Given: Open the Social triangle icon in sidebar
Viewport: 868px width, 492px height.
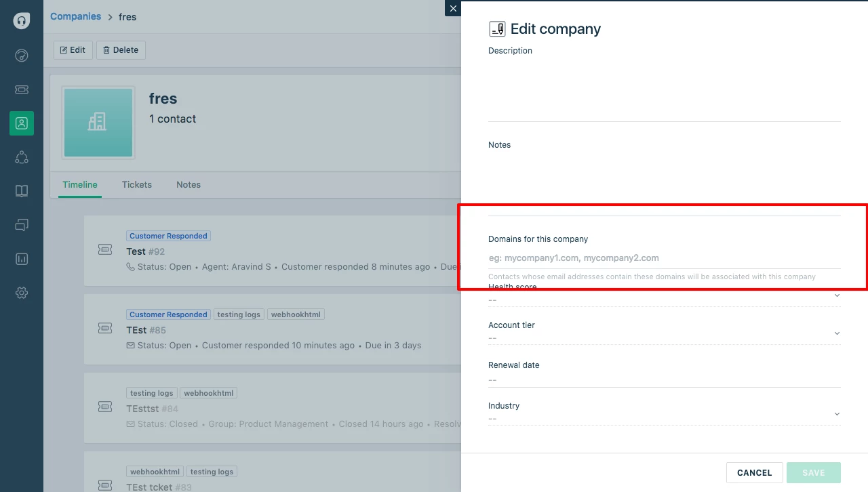Looking at the screenshot, I should coord(22,157).
